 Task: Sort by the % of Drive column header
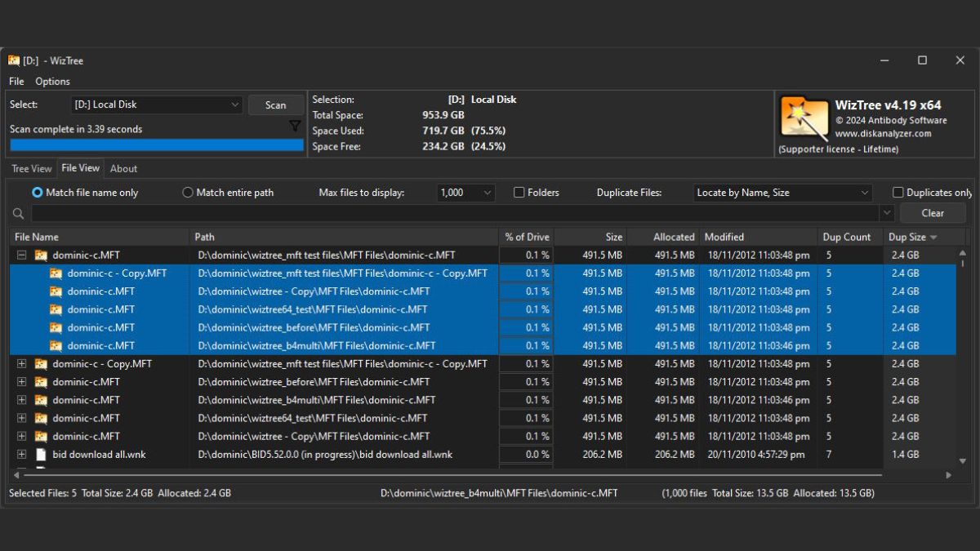[x=527, y=238]
